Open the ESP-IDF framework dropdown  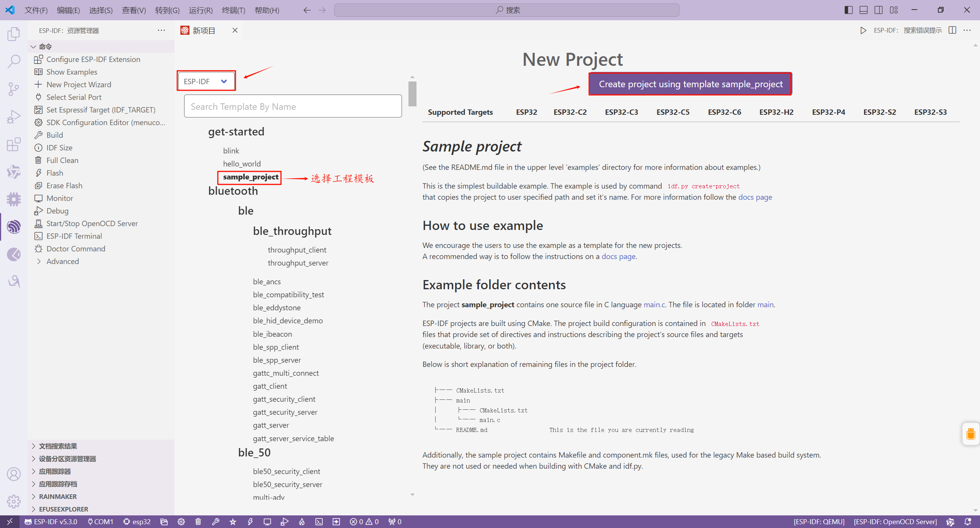(x=206, y=81)
